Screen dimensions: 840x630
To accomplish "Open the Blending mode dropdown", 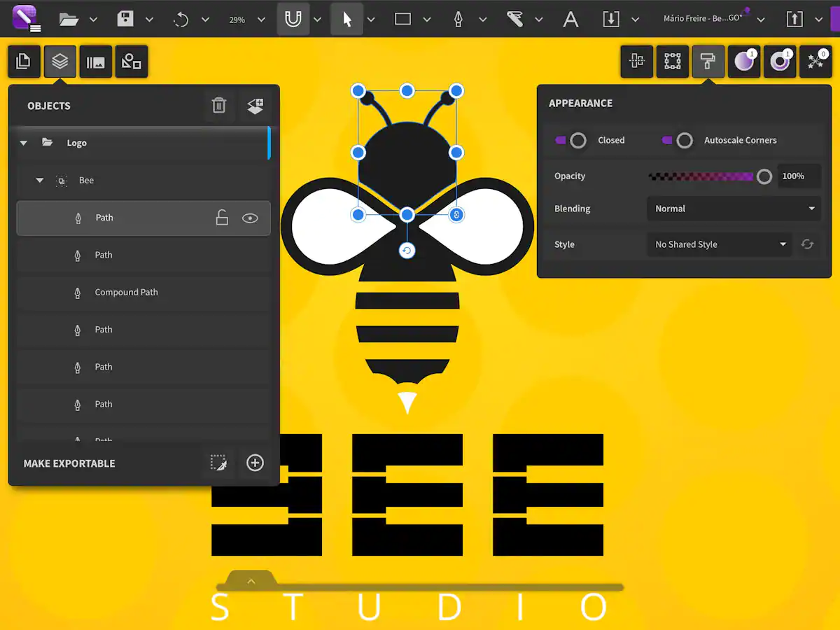I will click(x=734, y=209).
